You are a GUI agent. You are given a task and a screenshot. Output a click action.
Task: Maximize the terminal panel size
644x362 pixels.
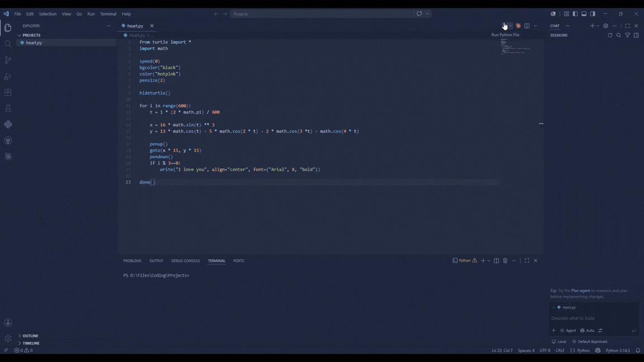pos(527,261)
